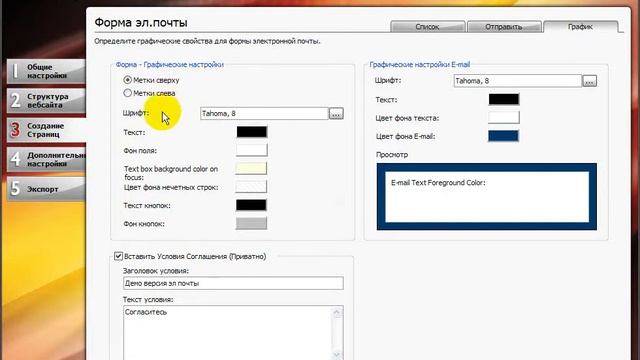The width and height of the screenshot is (640, 360).
Task: Click the E-mail Шрифт Tahoma field
Action: click(517, 81)
